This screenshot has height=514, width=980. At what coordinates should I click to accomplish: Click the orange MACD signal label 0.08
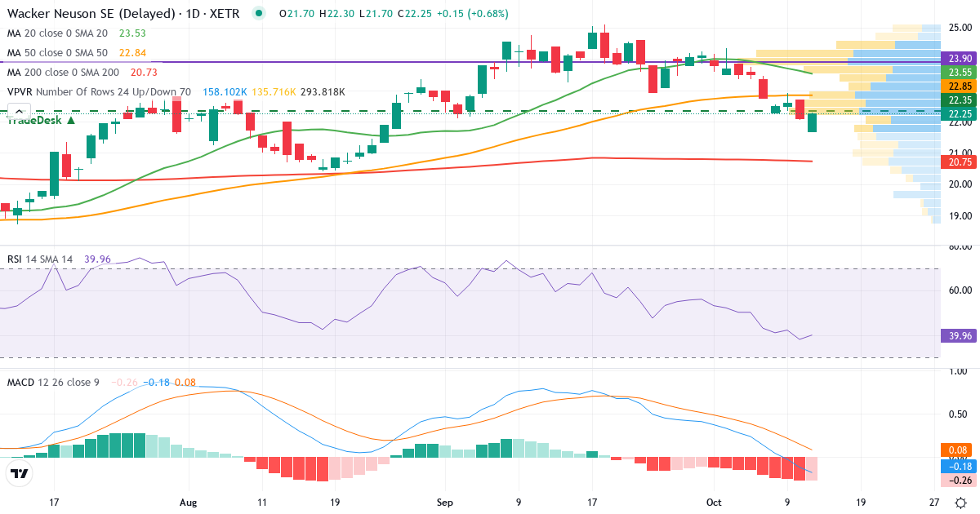pos(956,450)
